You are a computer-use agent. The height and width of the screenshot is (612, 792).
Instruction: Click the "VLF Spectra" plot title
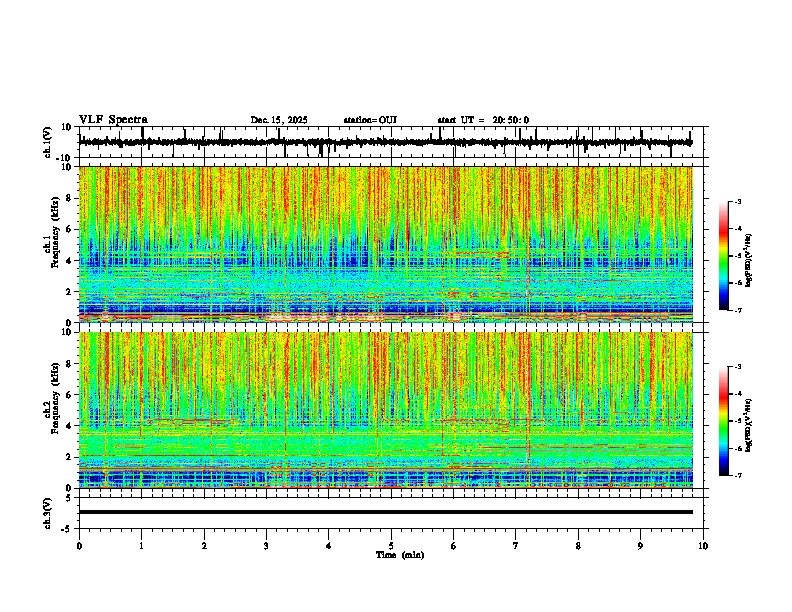coord(113,120)
